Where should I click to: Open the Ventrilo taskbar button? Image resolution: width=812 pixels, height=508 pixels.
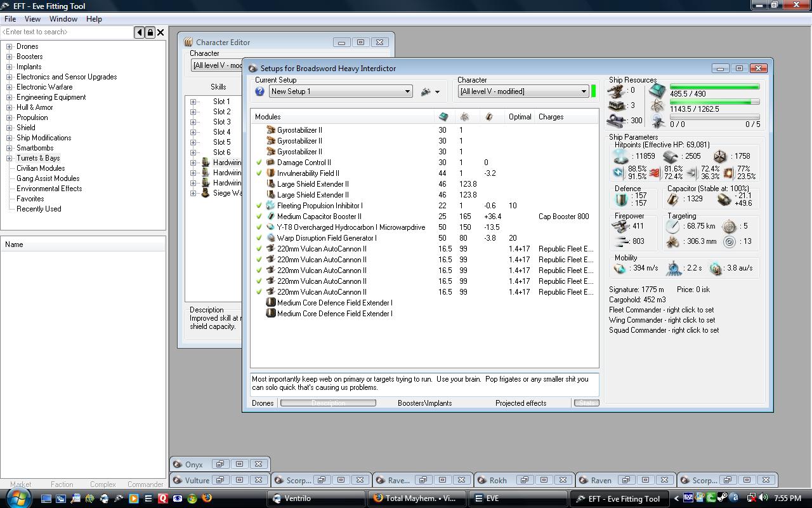pos(316,498)
